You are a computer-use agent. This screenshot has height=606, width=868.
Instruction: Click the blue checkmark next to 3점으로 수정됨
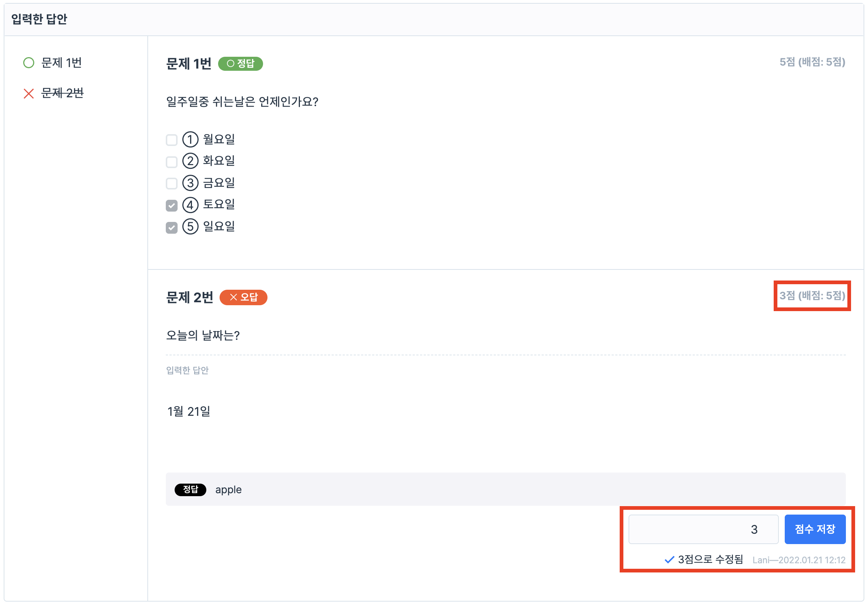669,560
